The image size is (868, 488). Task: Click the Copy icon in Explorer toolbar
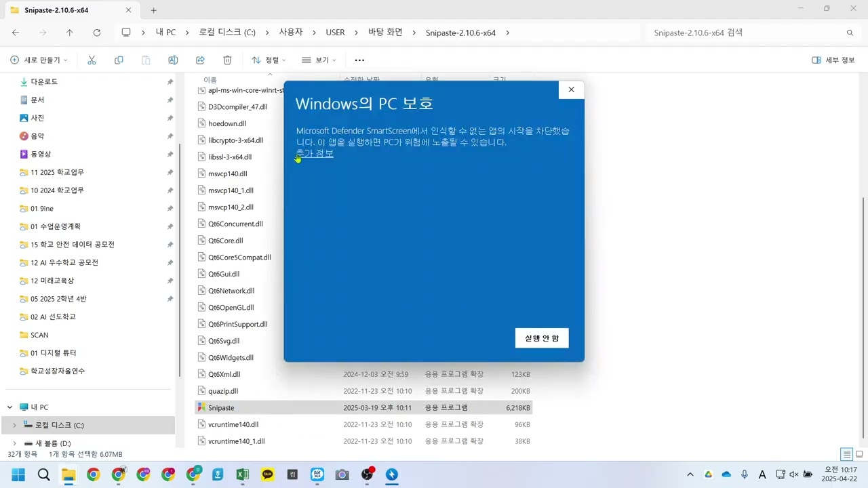[x=119, y=60]
